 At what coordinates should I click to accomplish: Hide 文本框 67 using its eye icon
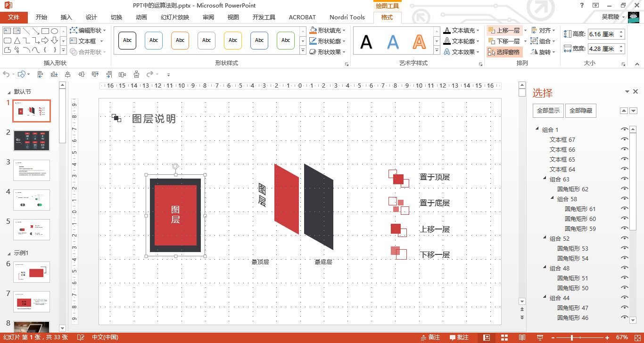pos(625,139)
